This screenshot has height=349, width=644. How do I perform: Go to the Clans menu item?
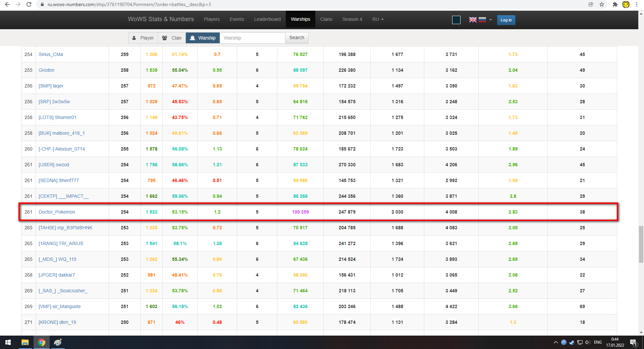click(326, 19)
